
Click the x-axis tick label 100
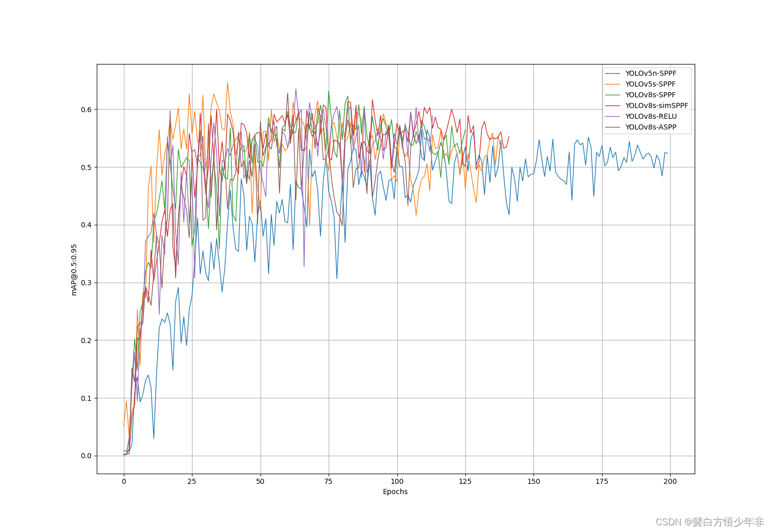tap(397, 481)
